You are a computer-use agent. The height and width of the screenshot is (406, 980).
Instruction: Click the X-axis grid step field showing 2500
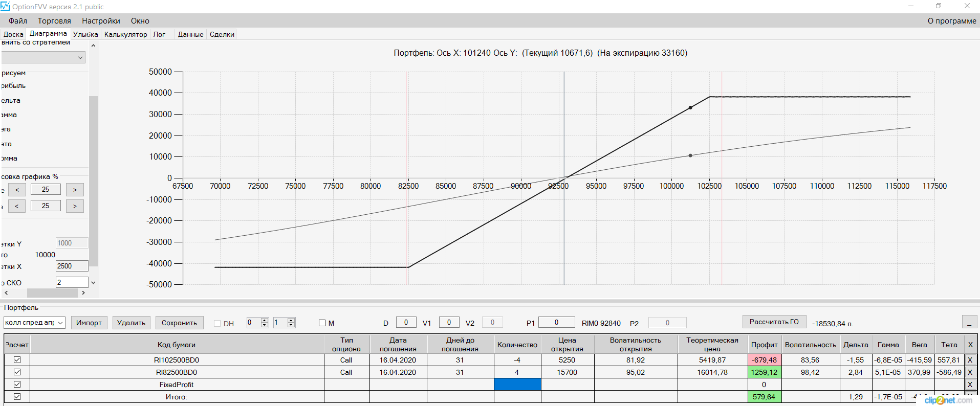(x=72, y=266)
